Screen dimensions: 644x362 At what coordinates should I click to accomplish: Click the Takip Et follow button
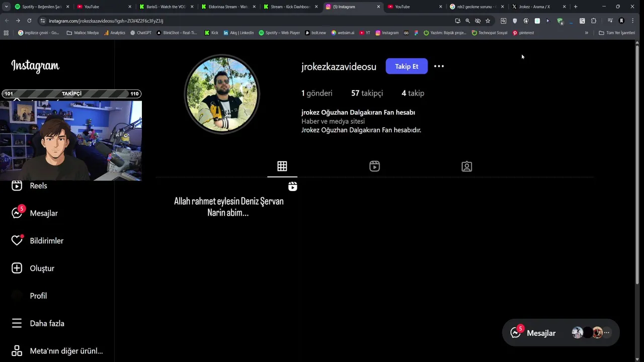click(x=407, y=66)
